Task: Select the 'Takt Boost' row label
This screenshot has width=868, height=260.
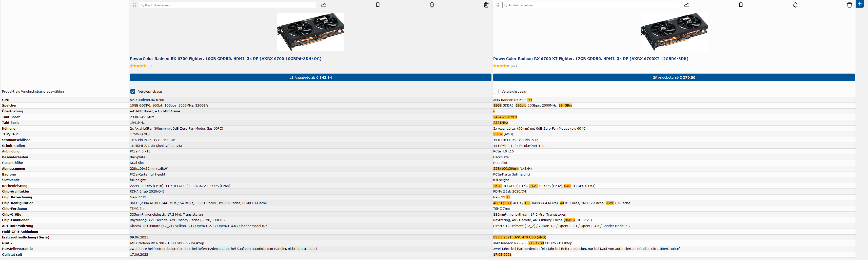Action: (x=11, y=117)
